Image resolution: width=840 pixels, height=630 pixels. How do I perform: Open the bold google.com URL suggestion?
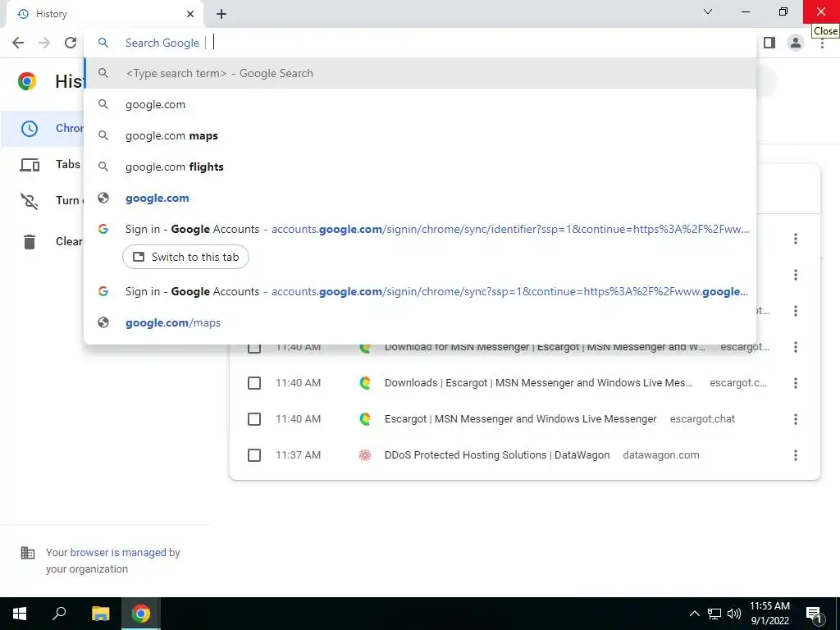(420, 198)
